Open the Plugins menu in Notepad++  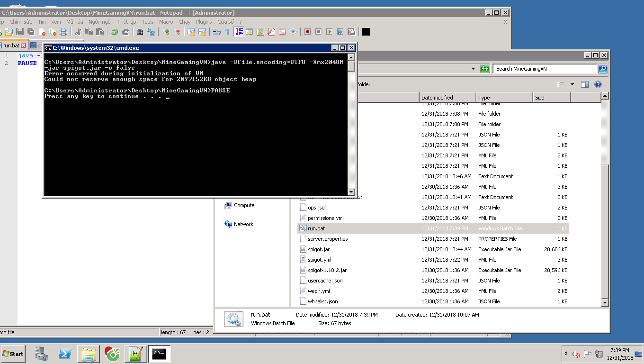(x=204, y=22)
